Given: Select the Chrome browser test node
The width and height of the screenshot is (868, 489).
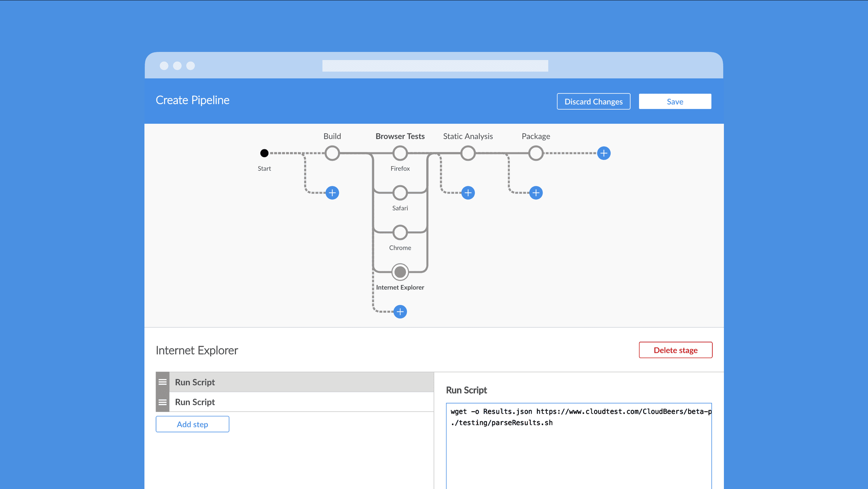Looking at the screenshot, I should point(400,232).
